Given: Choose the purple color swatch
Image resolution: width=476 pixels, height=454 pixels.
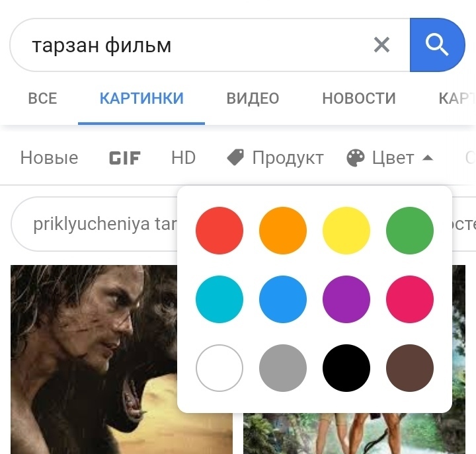Looking at the screenshot, I should (346, 299).
